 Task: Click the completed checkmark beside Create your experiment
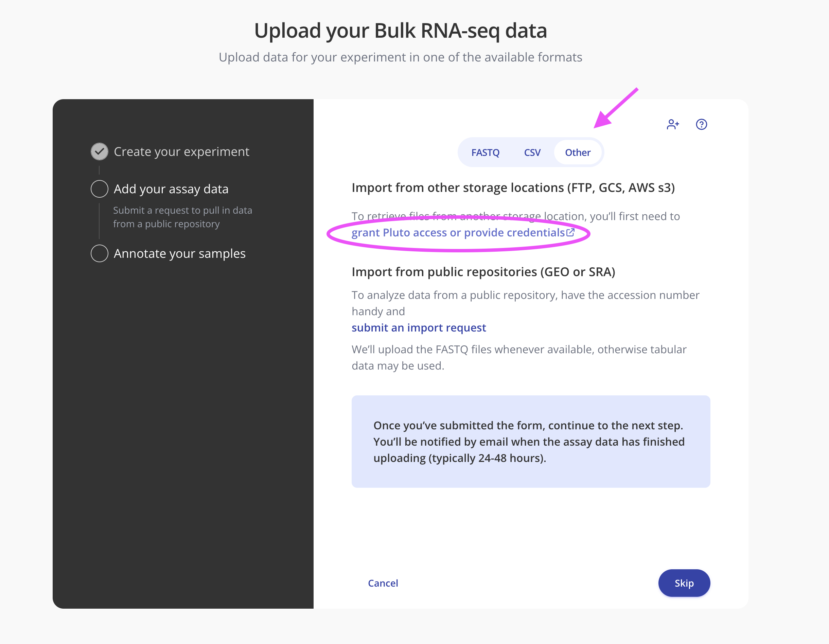tap(100, 151)
